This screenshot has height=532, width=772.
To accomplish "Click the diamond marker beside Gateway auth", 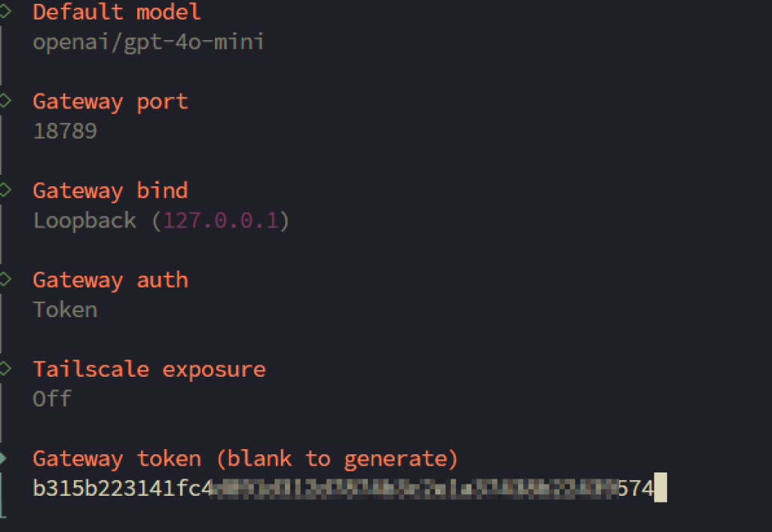I will 5,279.
